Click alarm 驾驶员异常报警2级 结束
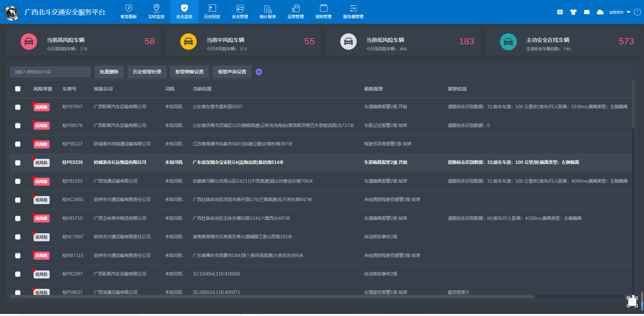The height and width of the screenshot is (316, 644). click(388, 144)
